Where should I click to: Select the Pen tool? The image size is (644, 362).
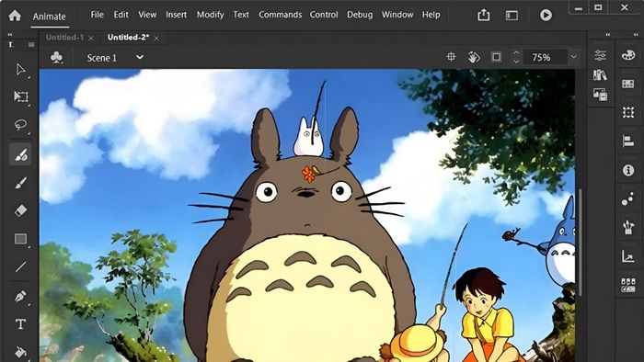pyautogui.click(x=20, y=296)
